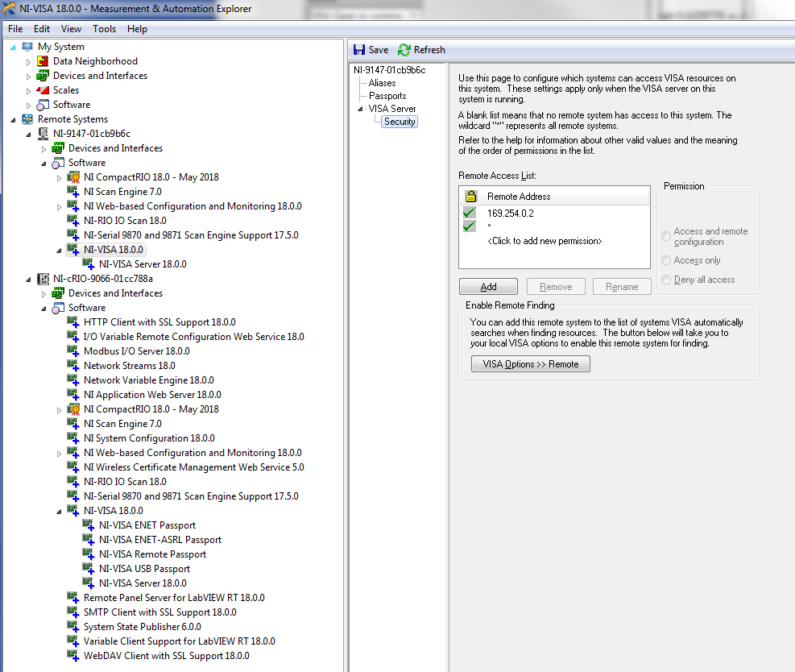Click the Remote Panel Server for LabVIEW RT icon
The width and height of the screenshot is (795, 672).
[x=73, y=598]
